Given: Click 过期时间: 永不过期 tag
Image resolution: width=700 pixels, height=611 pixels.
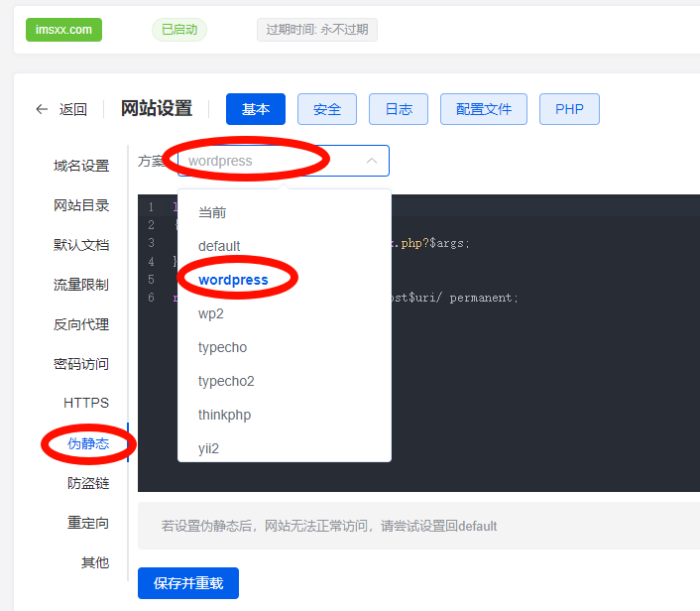Looking at the screenshot, I should click(x=317, y=30).
